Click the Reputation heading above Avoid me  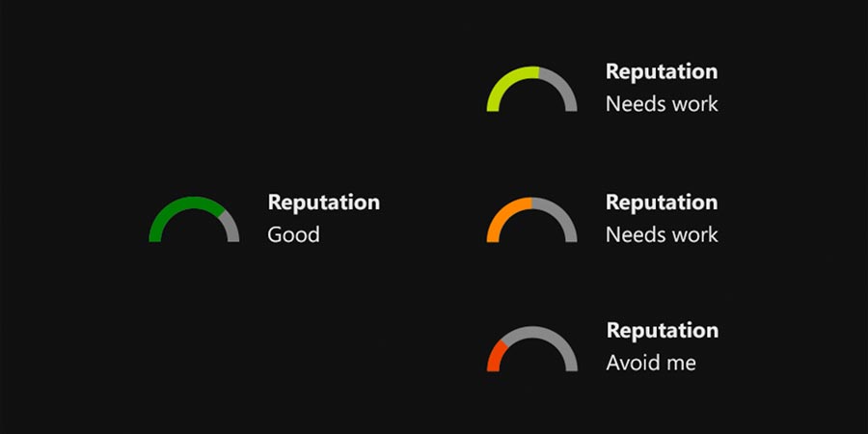click(662, 331)
